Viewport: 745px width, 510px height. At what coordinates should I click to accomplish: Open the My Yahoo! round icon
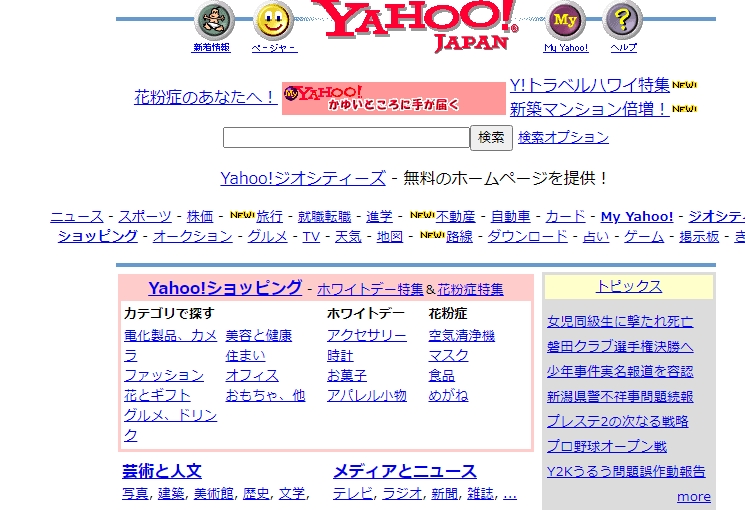click(565, 20)
